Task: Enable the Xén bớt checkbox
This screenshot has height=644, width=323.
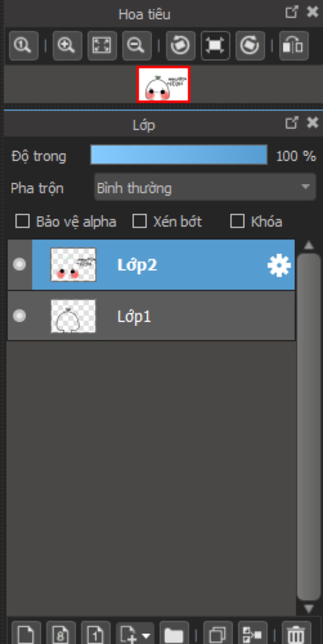Action: point(139,221)
